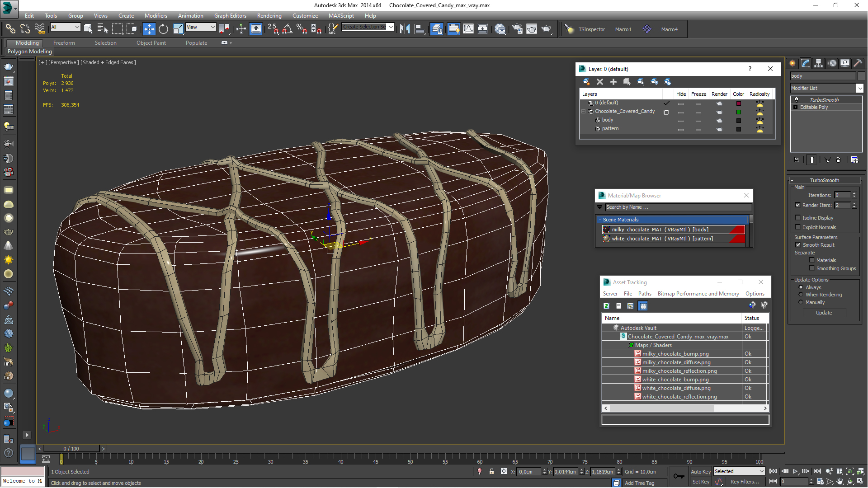Click Add Selected Objects plus icon in Layer dialog
The image size is (868, 488).
tap(613, 82)
